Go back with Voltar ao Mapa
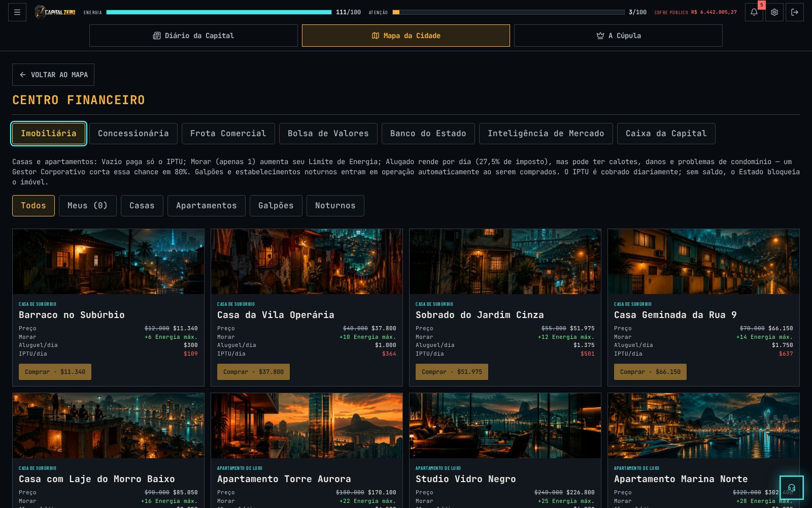This screenshot has width=812, height=508. click(53, 75)
